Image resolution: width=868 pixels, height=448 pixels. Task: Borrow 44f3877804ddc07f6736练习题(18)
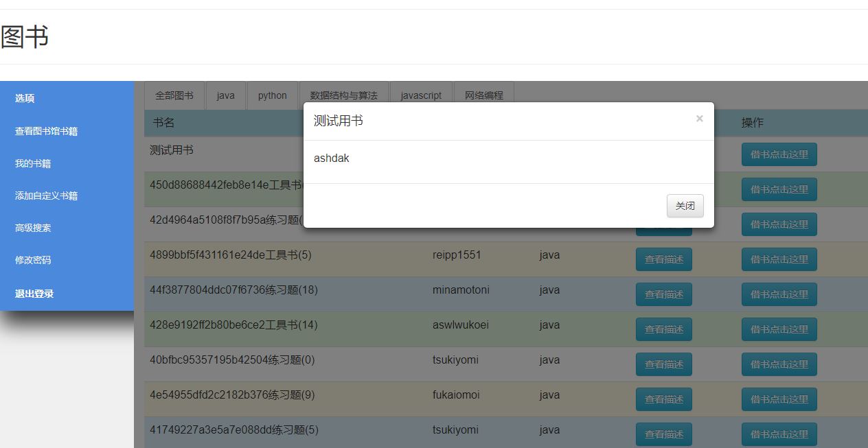pos(779,294)
